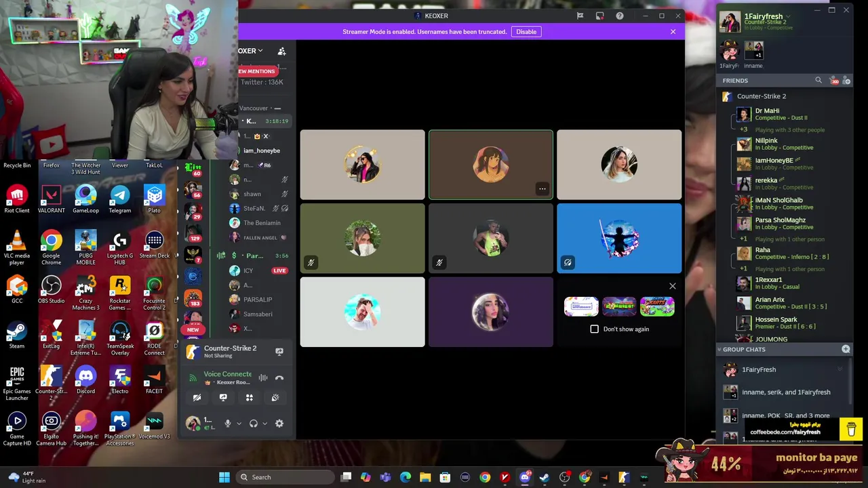868x488 pixels.
Task: Open Steam pending friend invites icon
Action: tap(834, 81)
